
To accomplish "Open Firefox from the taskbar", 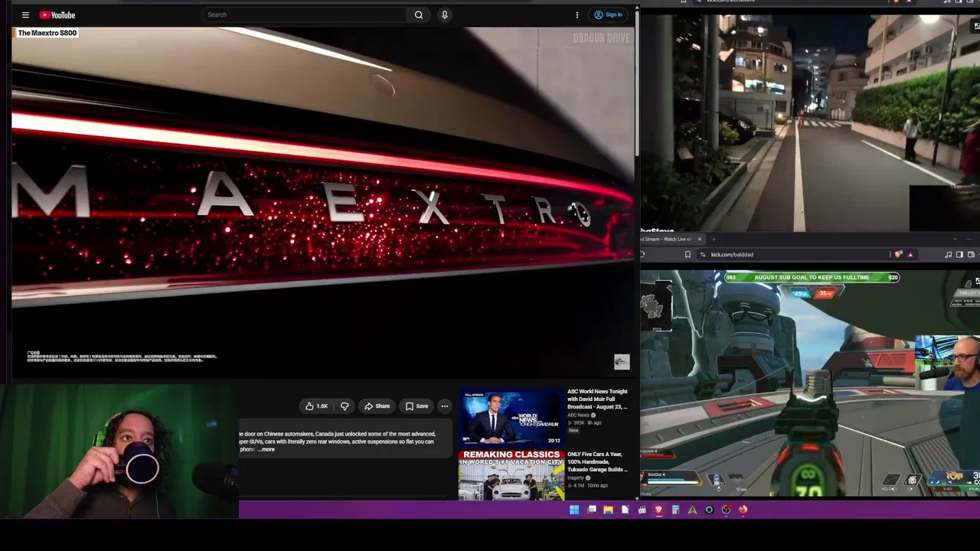I will (x=743, y=510).
